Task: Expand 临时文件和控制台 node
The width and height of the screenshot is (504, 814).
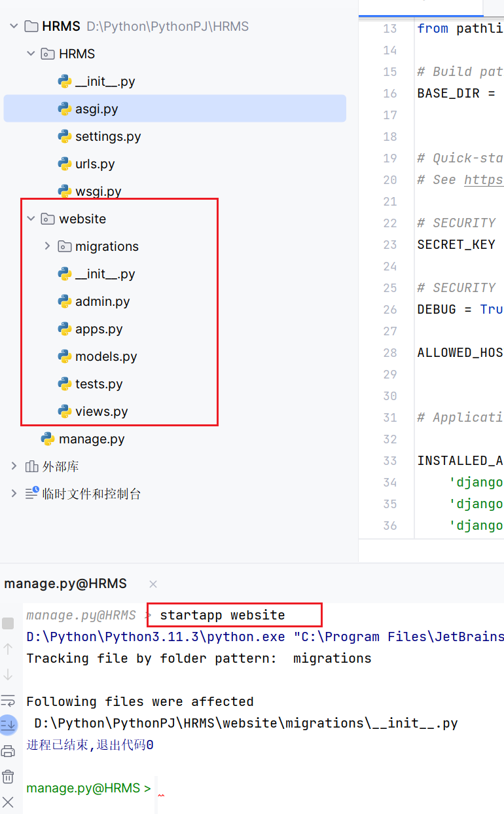Action: (14, 494)
